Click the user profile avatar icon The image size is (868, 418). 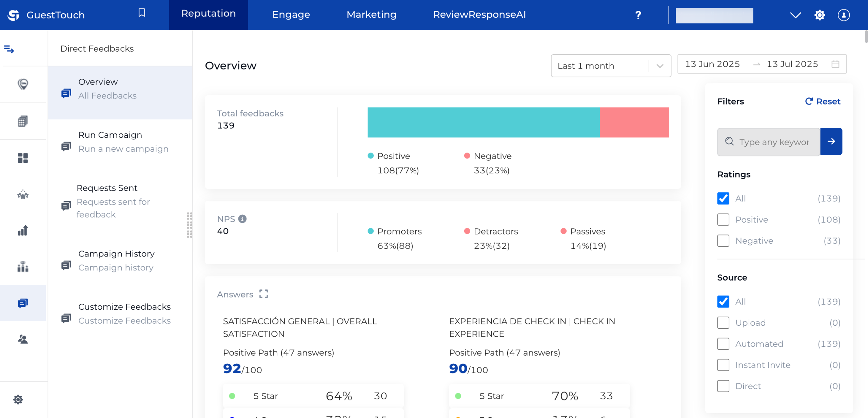click(843, 15)
